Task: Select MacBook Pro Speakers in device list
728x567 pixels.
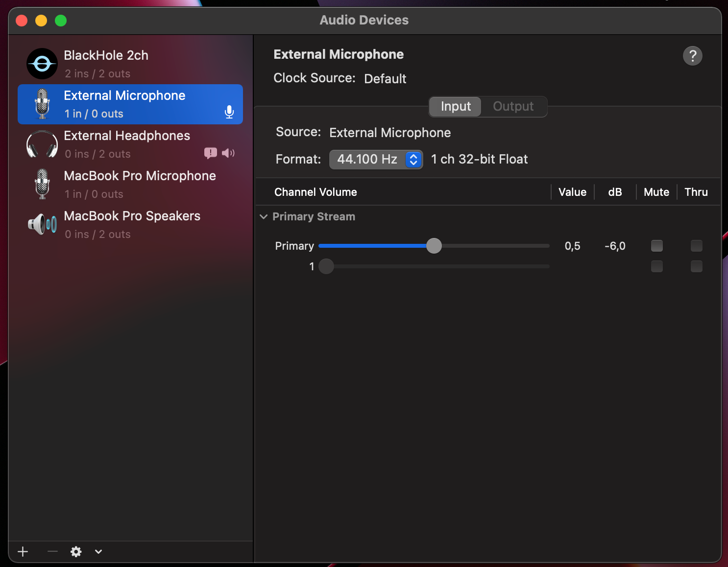Action: point(130,224)
